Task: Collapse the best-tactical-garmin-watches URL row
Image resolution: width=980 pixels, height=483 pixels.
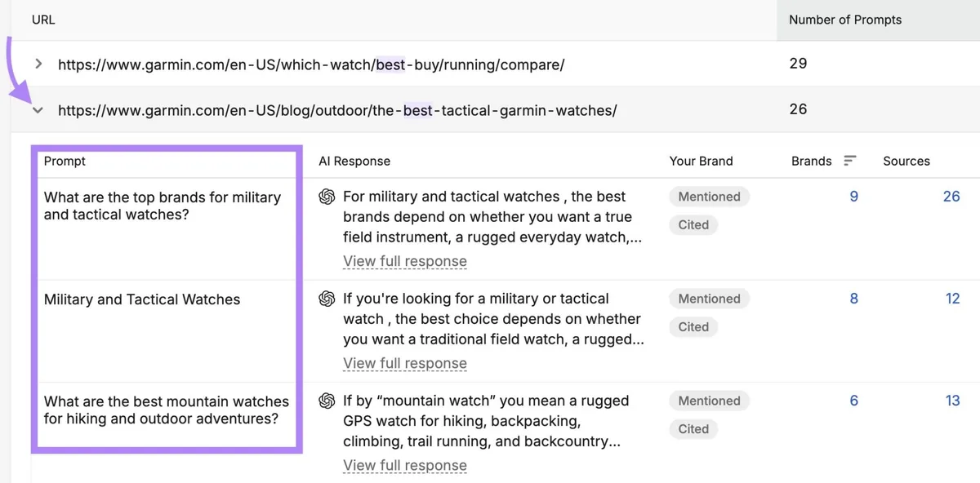Action: click(38, 110)
